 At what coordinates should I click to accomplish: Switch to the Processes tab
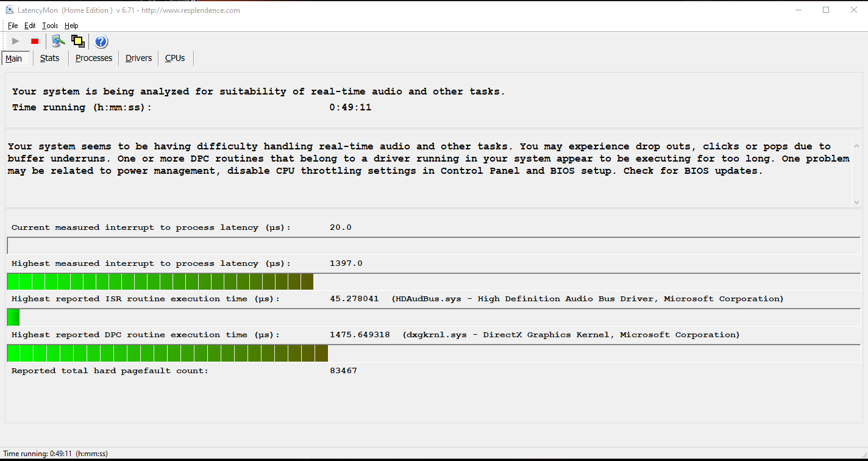point(94,58)
